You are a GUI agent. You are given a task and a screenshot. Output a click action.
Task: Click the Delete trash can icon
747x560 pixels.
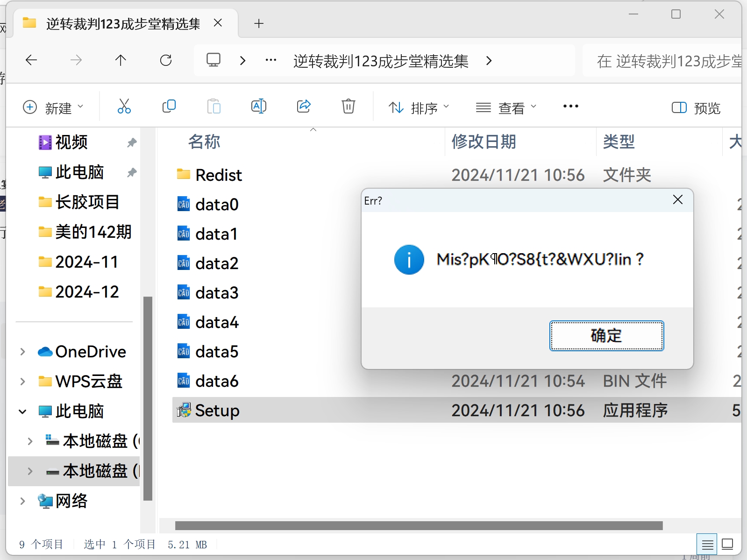348,107
